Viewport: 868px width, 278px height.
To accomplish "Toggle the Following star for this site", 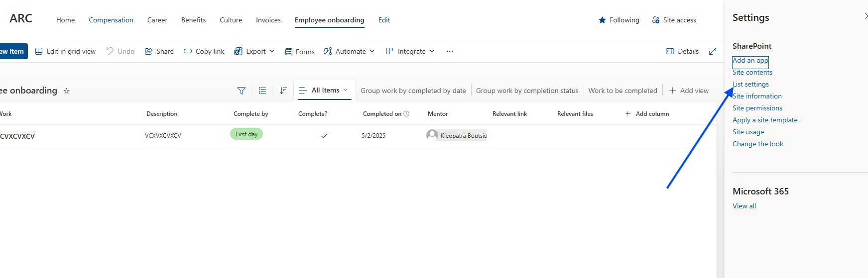I will point(603,20).
